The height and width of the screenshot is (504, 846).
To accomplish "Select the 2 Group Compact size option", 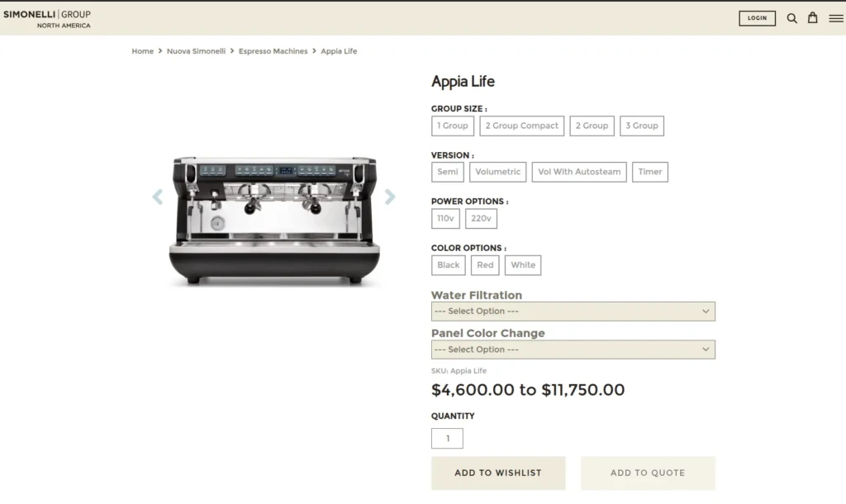I will click(x=521, y=126).
